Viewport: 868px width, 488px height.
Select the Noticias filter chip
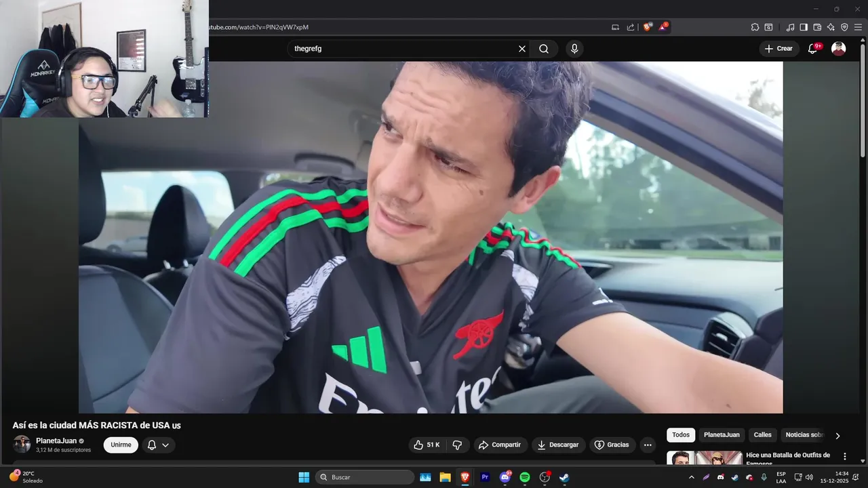point(804,435)
